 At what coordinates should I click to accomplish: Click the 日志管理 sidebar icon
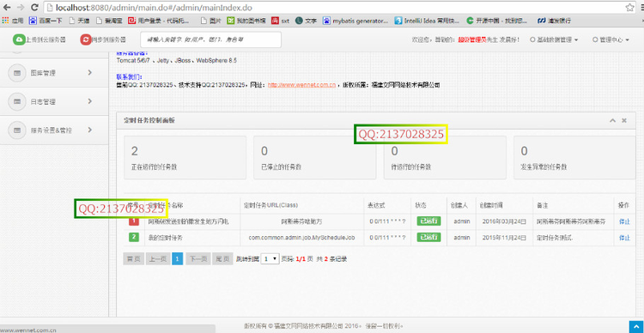click(x=17, y=101)
